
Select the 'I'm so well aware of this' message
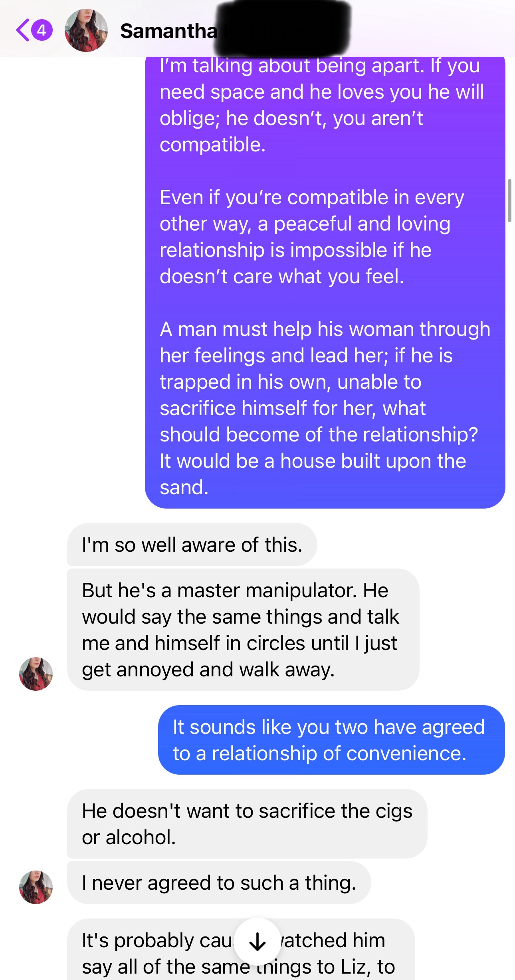[192, 545]
